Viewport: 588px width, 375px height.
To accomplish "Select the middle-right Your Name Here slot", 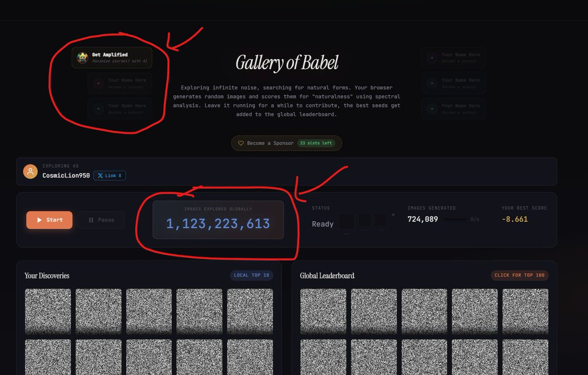I will coord(454,83).
